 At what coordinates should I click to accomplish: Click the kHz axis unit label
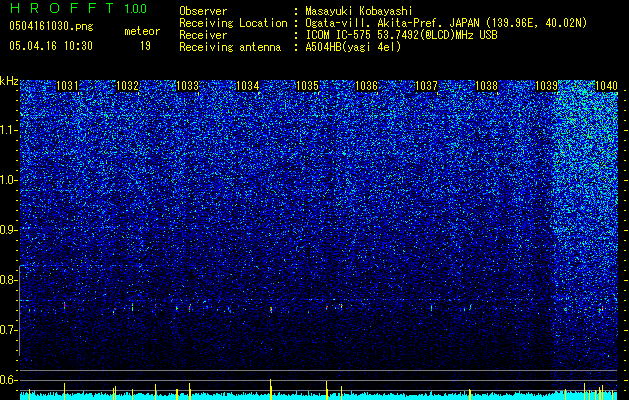coord(9,81)
